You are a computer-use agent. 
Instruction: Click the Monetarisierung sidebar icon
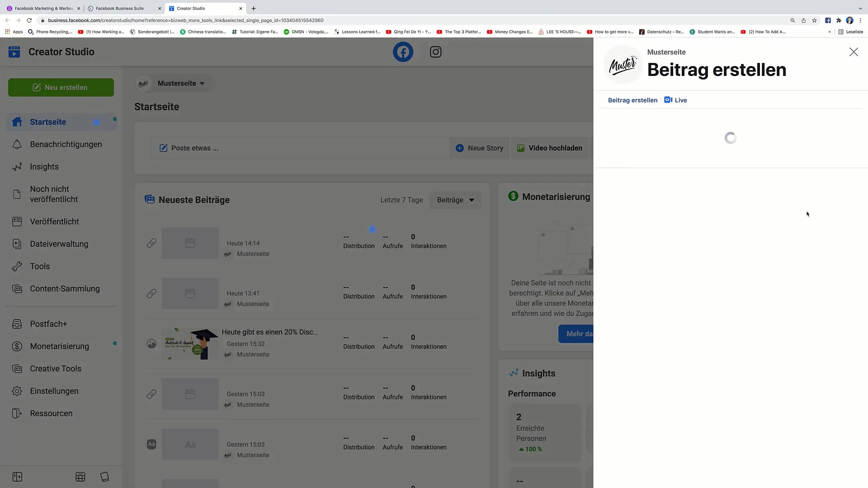point(17,346)
